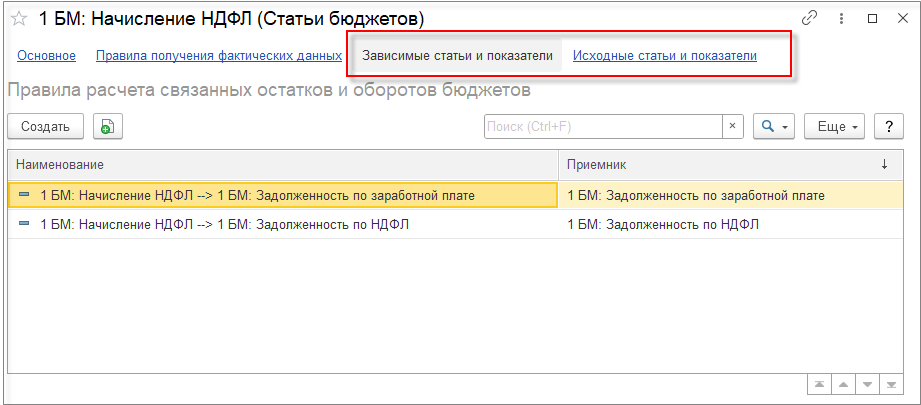Go to the Основное link
Screen dimensions: 921x405
46,56
